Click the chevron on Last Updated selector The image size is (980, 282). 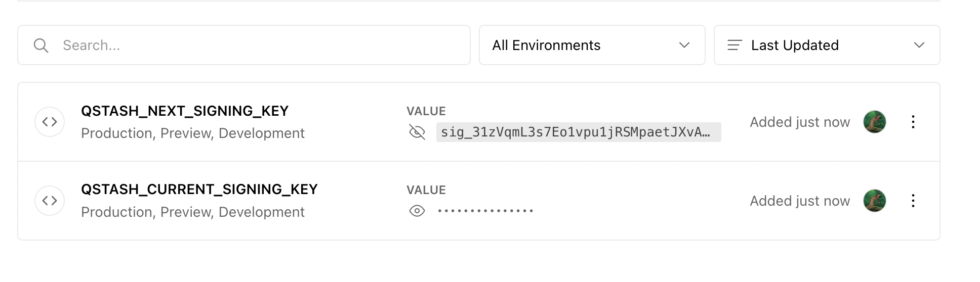pos(919,45)
